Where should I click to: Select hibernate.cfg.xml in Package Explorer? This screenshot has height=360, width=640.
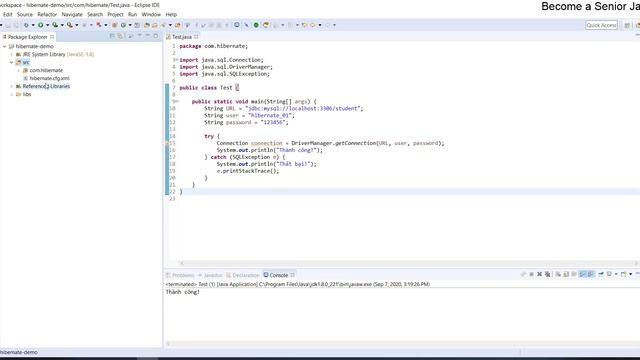tap(49, 78)
